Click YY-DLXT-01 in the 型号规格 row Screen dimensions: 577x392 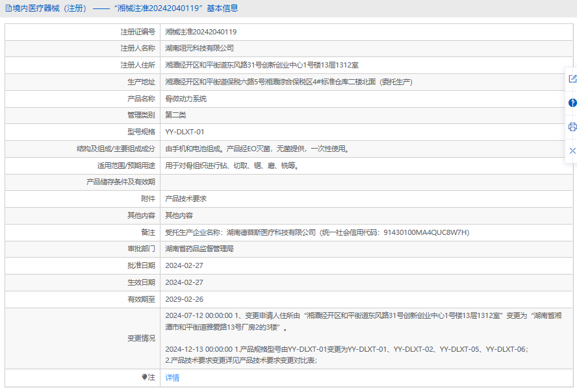pos(185,132)
